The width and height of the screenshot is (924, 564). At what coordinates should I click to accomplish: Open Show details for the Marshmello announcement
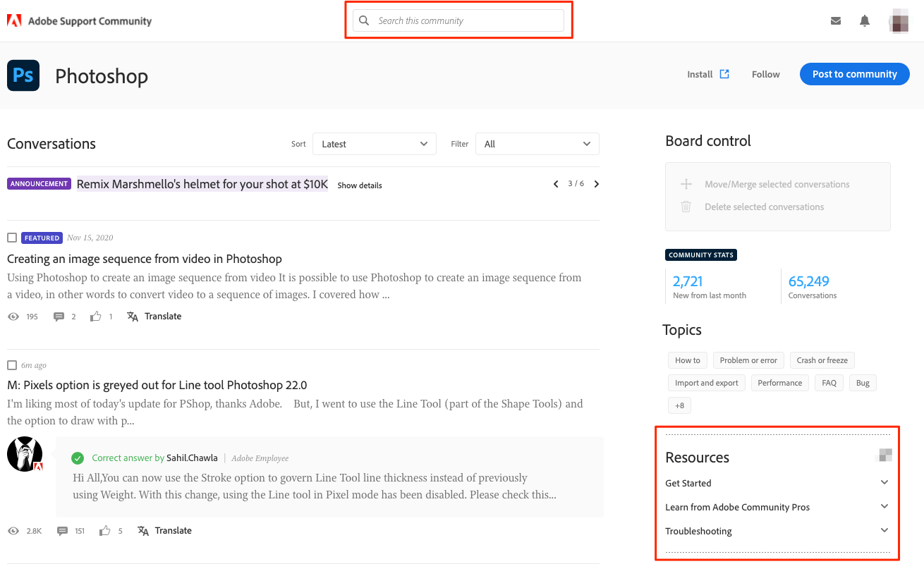pyautogui.click(x=359, y=185)
